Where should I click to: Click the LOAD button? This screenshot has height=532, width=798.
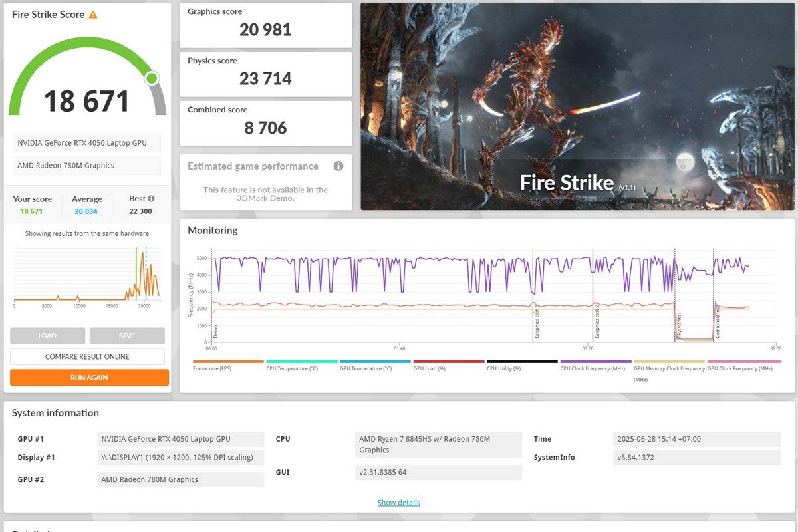[x=47, y=336]
